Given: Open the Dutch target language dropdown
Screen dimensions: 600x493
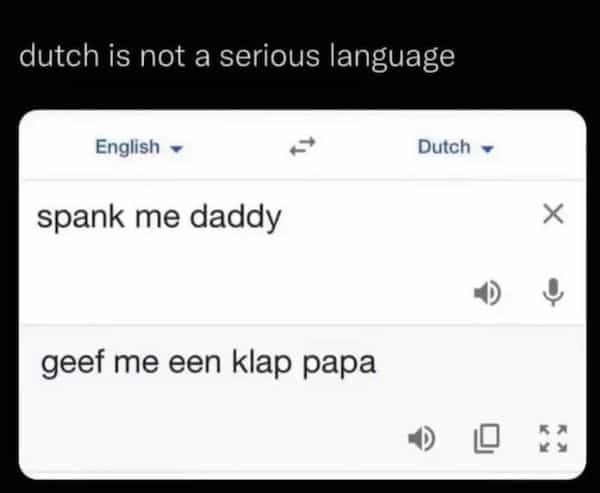Looking at the screenshot, I should pos(455,147).
